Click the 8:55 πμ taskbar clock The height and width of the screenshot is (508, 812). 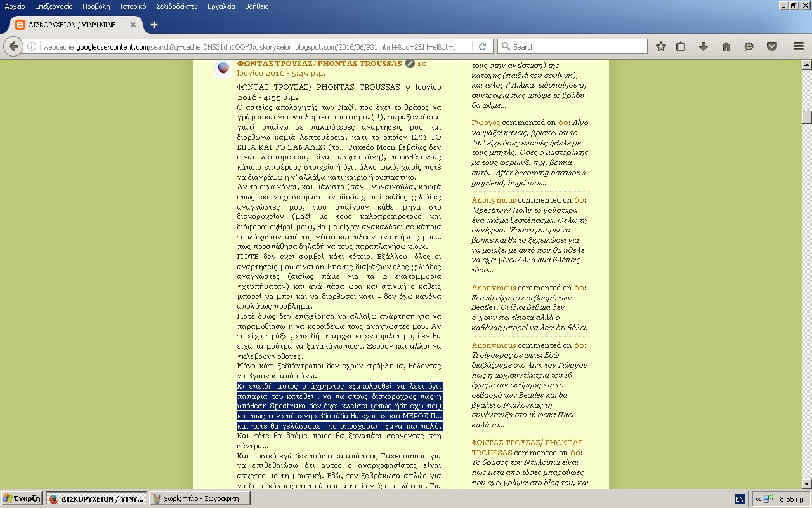point(791,499)
